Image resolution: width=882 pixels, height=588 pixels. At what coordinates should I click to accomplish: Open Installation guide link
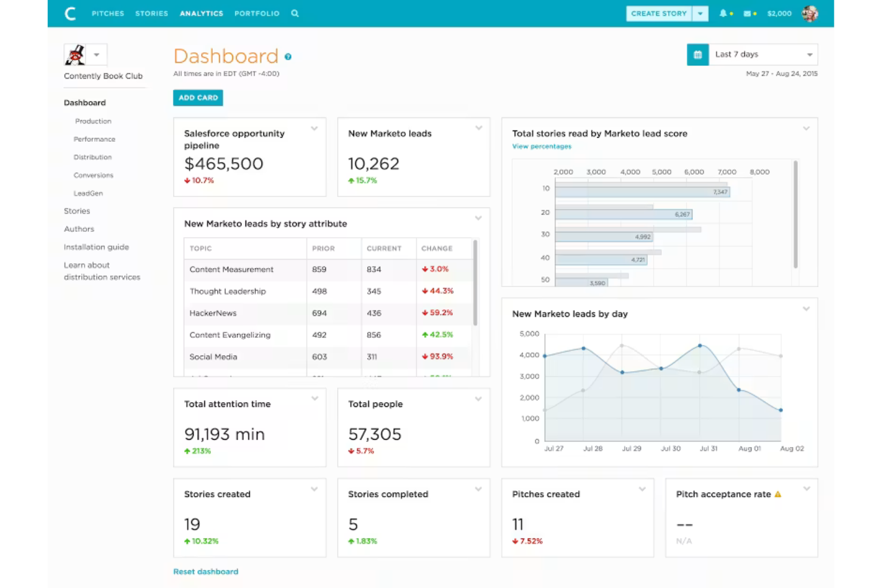tap(97, 247)
